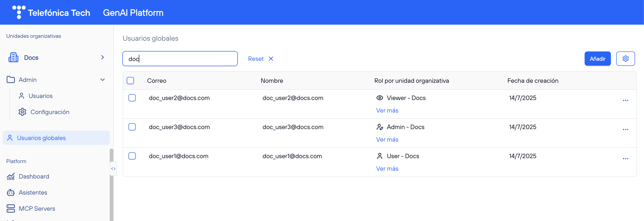
Task: Click the sidebar collapse handle icon
Action: coord(113,169)
